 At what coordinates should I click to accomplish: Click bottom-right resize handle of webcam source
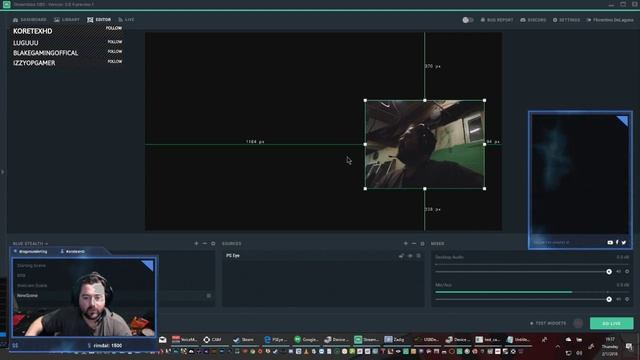point(484,189)
